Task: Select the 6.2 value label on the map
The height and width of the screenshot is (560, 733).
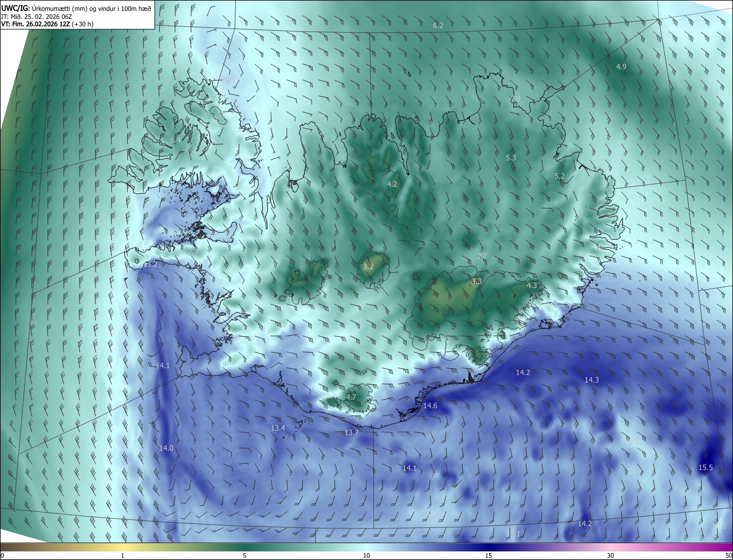Action: [x=438, y=25]
